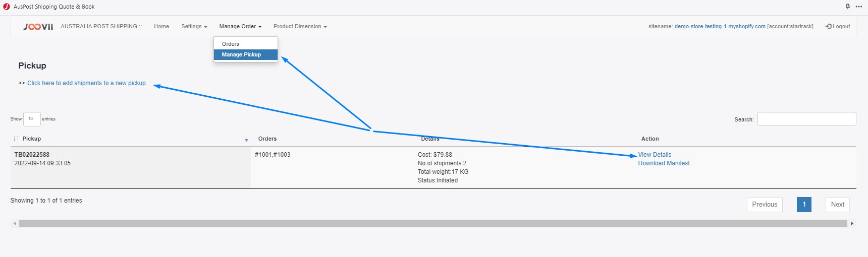Choose the Manage Pickup menu item
Image resolution: width=868 pixels, height=257 pixels.
(241, 54)
